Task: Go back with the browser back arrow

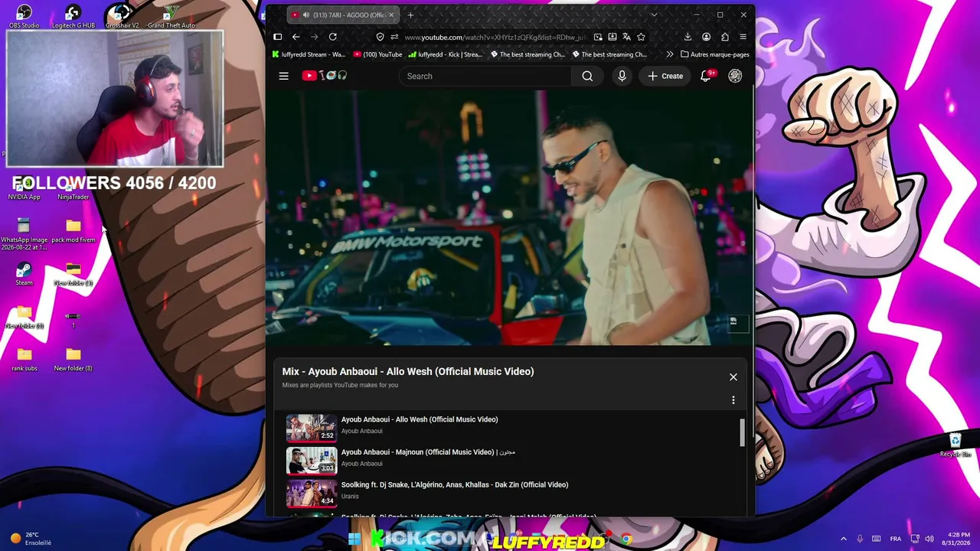Action: pyautogui.click(x=296, y=37)
